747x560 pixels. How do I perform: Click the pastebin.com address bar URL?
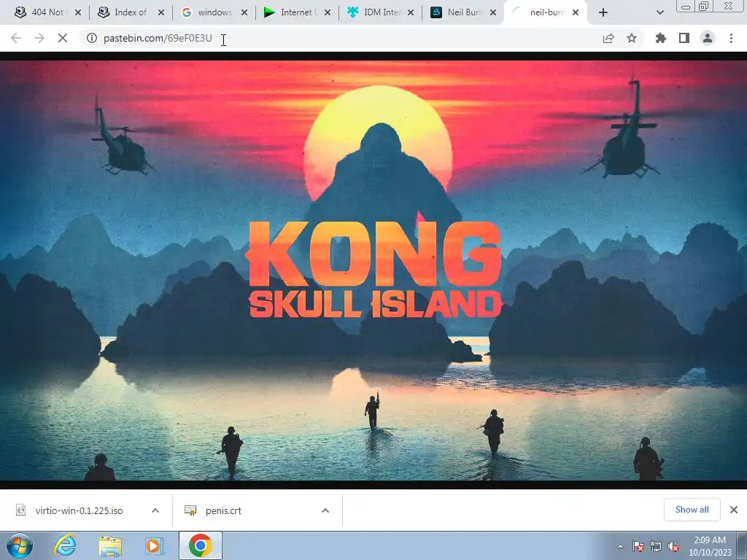(158, 38)
